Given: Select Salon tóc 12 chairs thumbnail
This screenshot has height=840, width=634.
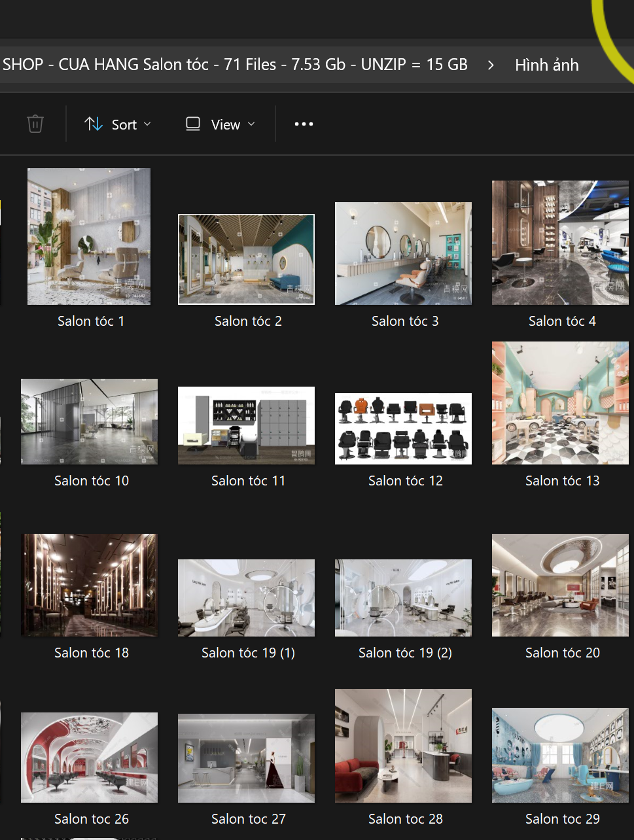Looking at the screenshot, I should coord(403,429).
